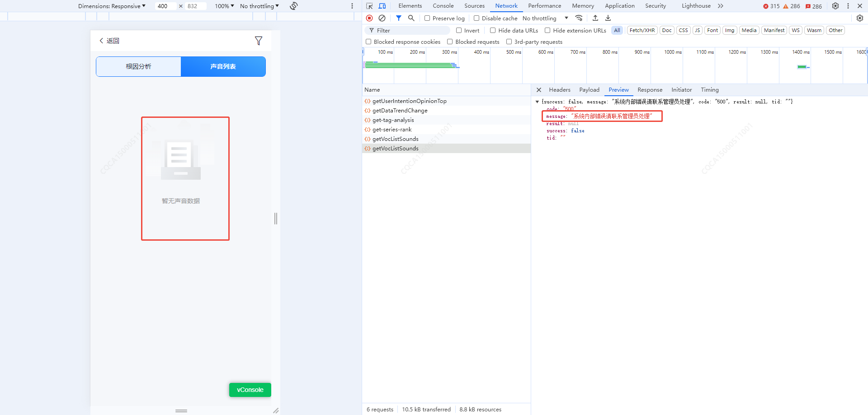The width and height of the screenshot is (868, 415).
Task: Select the inspect element picker icon
Action: [x=369, y=6]
